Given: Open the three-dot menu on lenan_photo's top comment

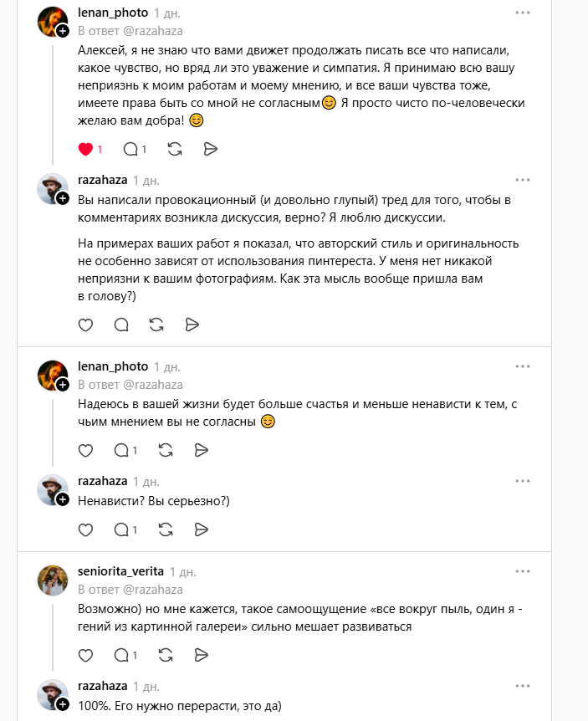Looking at the screenshot, I should (x=524, y=12).
